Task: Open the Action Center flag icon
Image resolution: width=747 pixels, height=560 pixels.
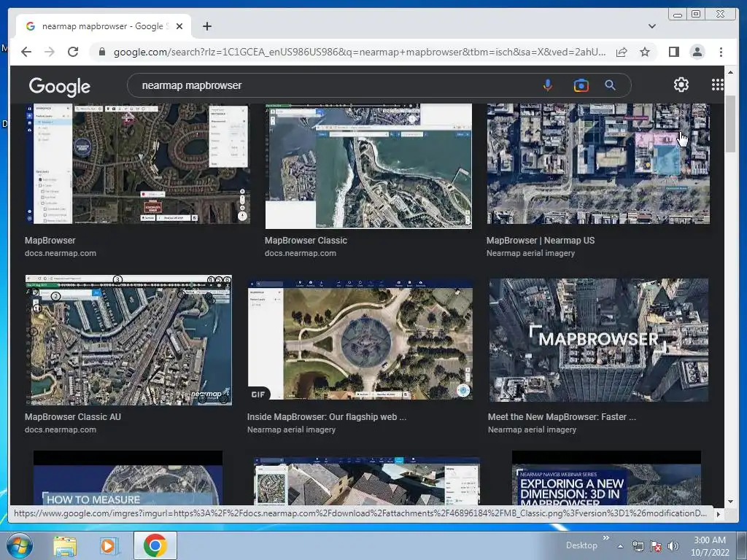Action: (x=656, y=546)
